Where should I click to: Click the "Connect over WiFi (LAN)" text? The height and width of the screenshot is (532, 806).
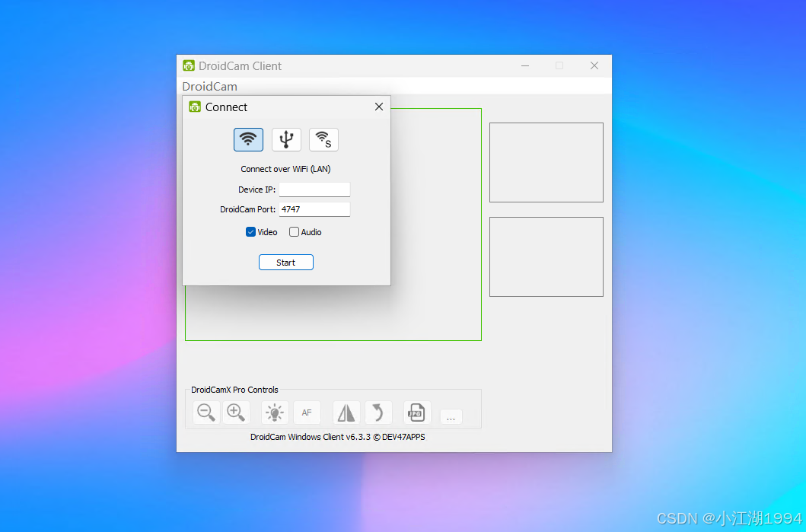[286, 169]
